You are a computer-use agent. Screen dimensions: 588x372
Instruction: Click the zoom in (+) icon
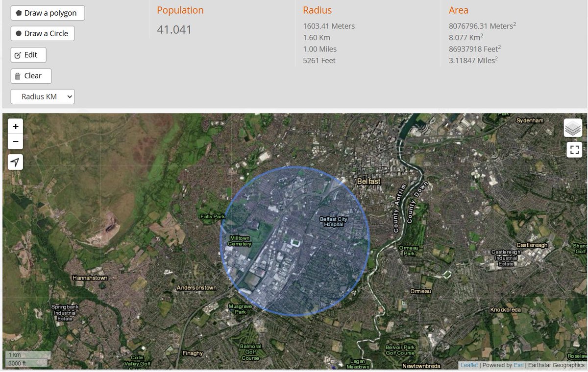click(x=15, y=126)
